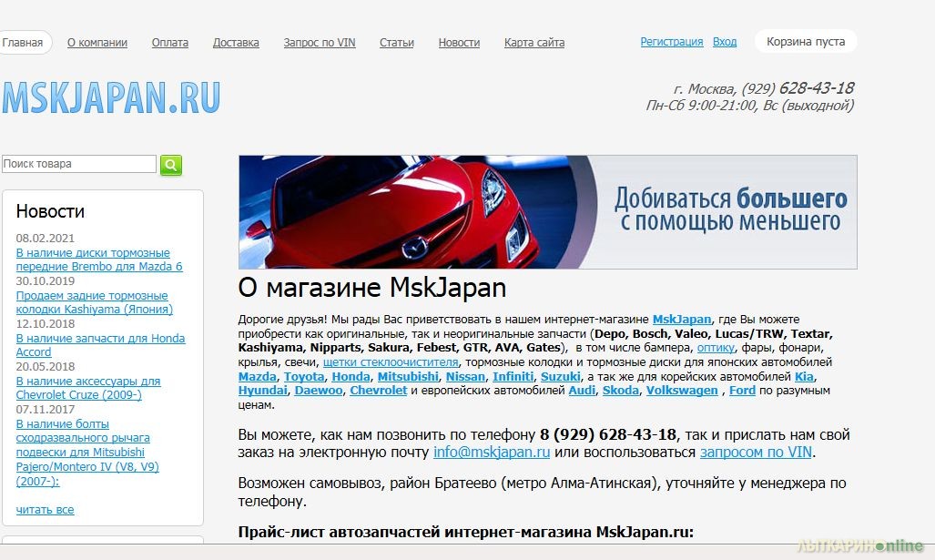Go to the Оплата page
The image size is (935, 560).
[x=170, y=43]
